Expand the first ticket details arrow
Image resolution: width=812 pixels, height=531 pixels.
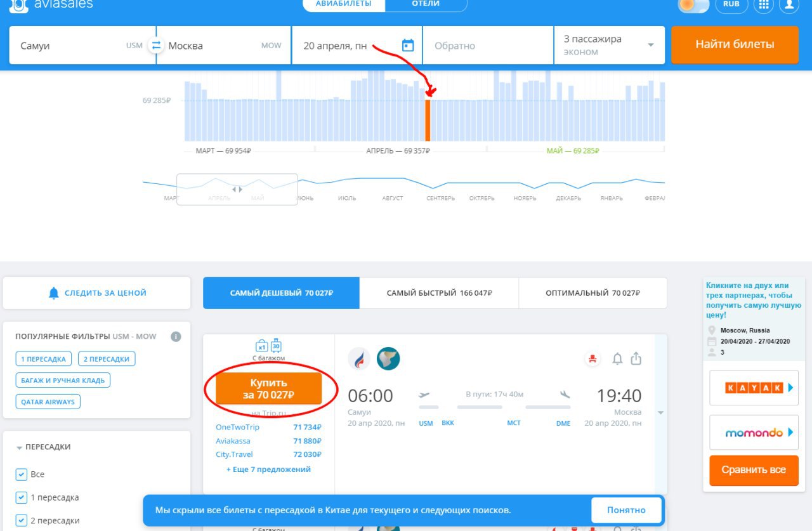coord(660,413)
